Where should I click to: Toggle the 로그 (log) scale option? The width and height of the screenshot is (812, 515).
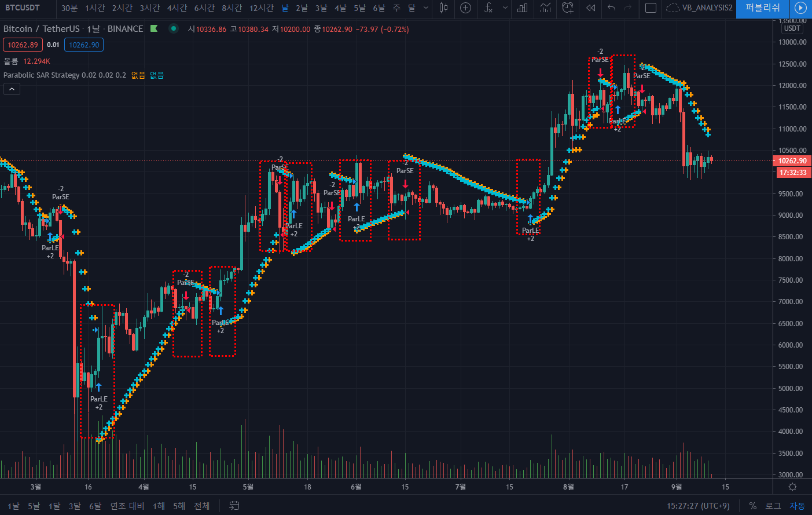point(773,506)
